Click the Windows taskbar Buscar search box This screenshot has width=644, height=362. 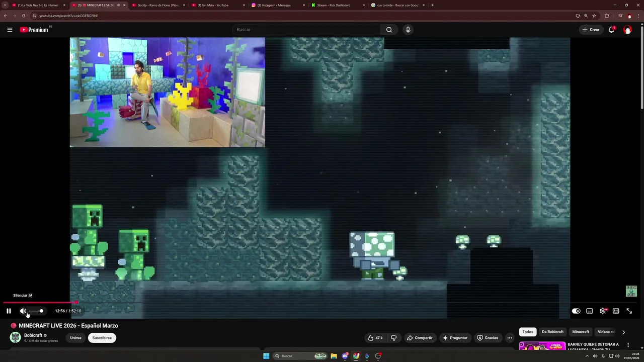[301, 356]
